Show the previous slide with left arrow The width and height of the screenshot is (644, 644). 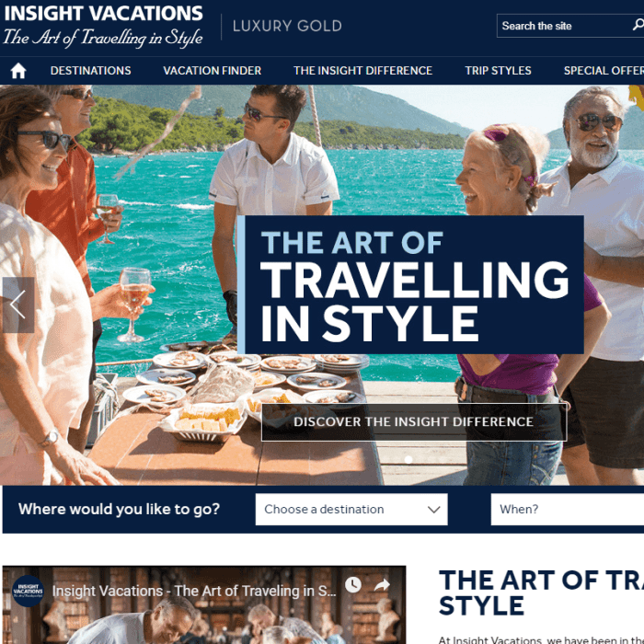coord(18,305)
